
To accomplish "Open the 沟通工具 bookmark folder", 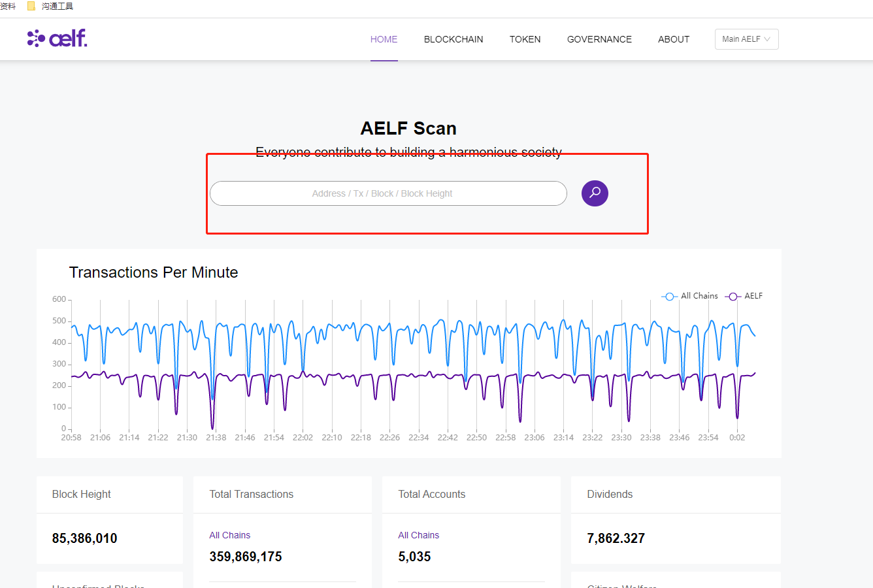I will pyautogui.click(x=52, y=7).
